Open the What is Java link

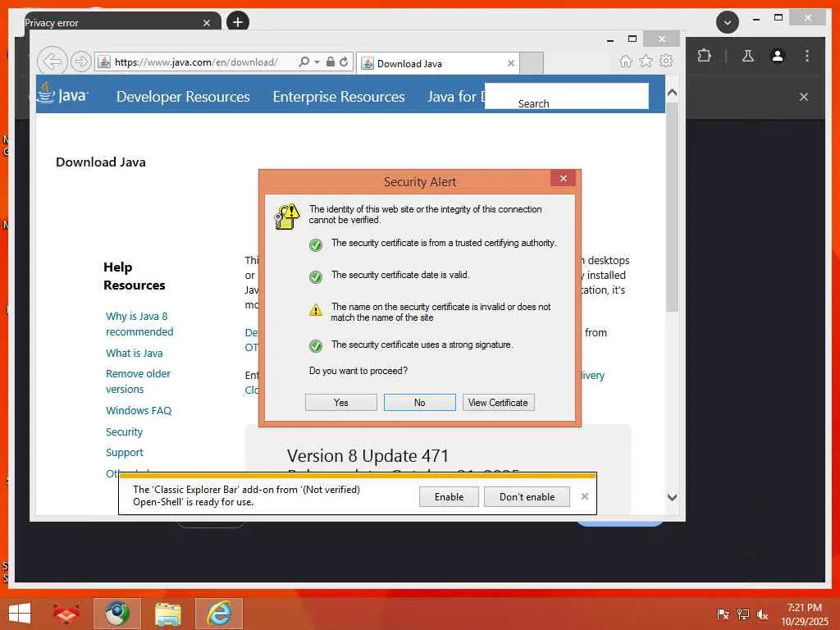134,353
